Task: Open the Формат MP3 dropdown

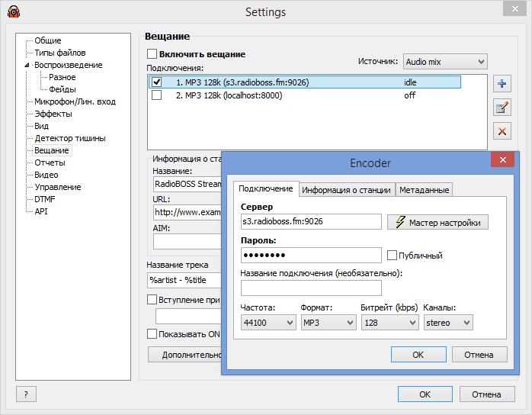Action: [x=328, y=322]
